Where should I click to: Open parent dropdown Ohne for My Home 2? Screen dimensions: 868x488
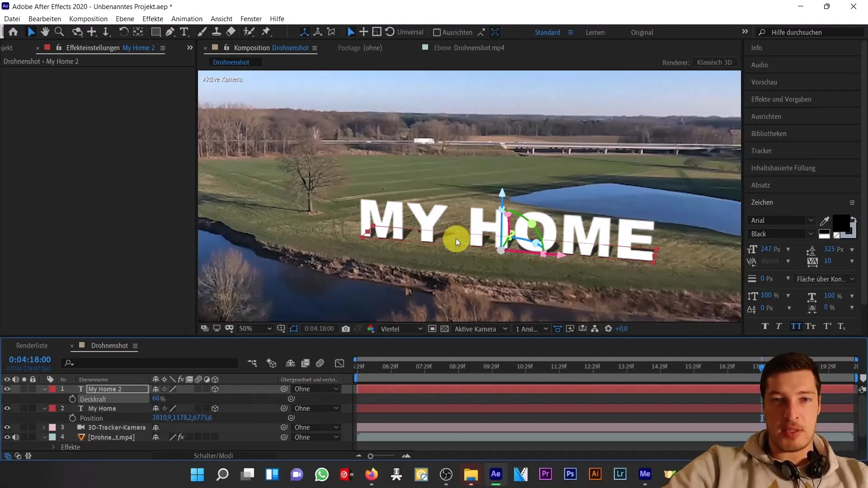pyautogui.click(x=316, y=389)
